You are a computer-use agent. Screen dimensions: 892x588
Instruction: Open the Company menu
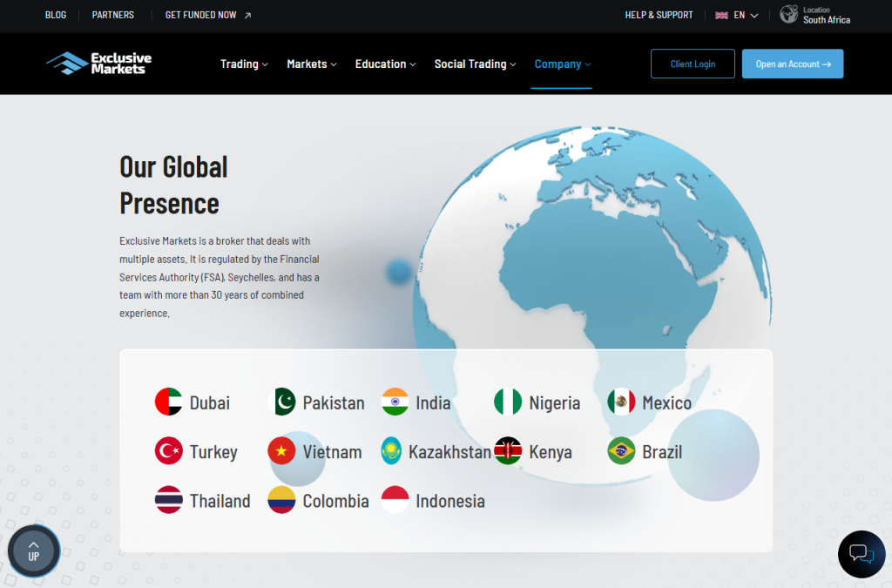pyautogui.click(x=562, y=64)
